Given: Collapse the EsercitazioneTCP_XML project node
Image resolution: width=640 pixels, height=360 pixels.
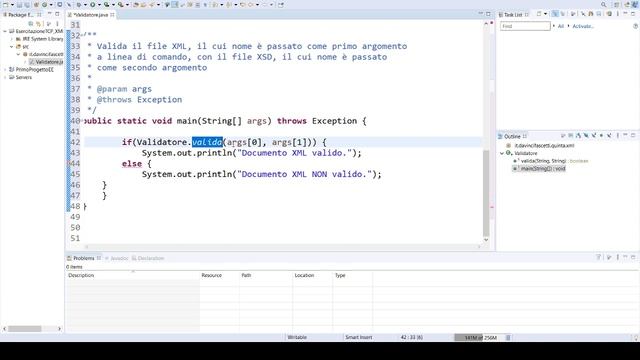Looking at the screenshot, I should click(5, 31).
